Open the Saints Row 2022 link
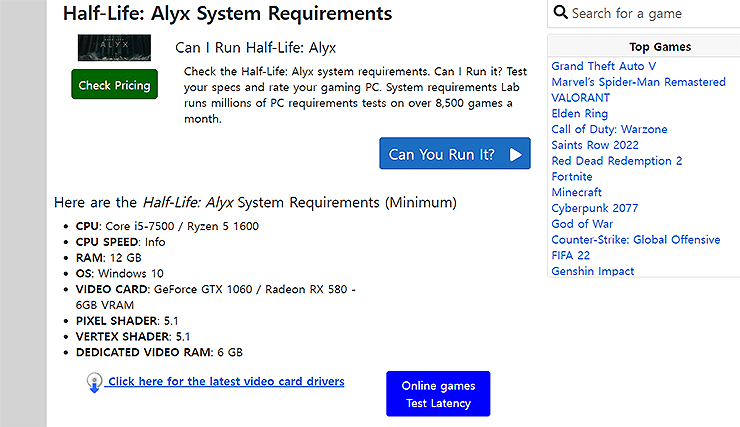This screenshot has width=740, height=427. [x=595, y=145]
